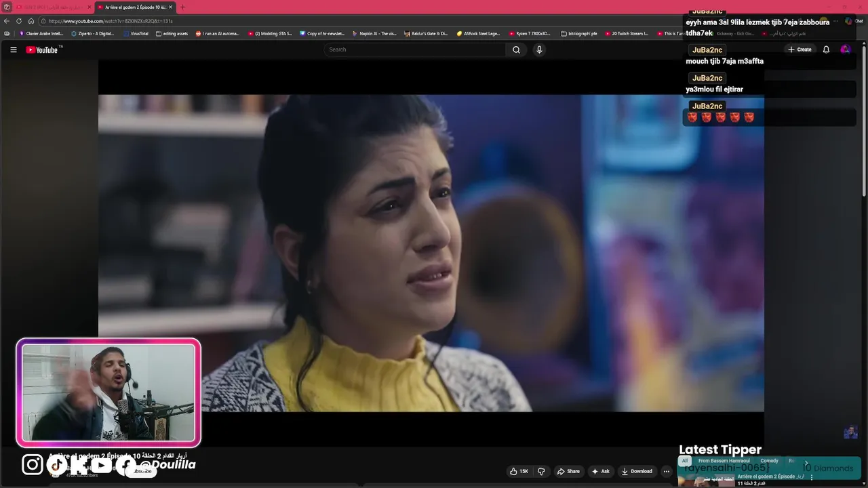Select the All filter chip
868x488 pixels.
[x=685, y=461]
